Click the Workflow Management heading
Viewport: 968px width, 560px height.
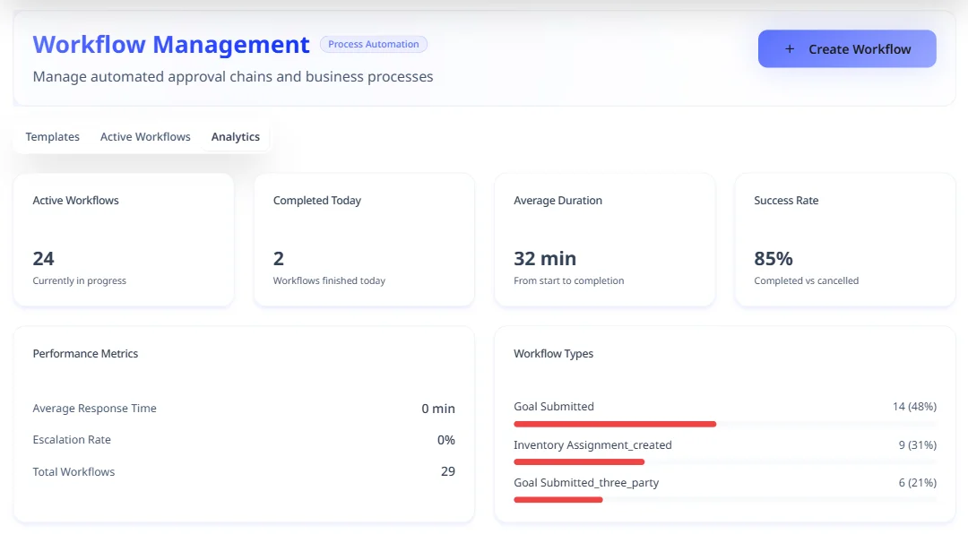[171, 45]
